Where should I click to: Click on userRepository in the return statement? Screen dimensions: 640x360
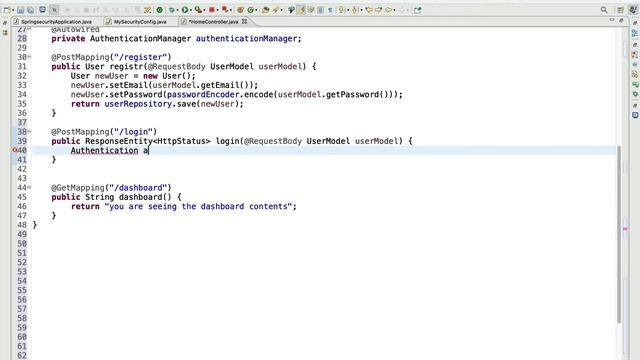138,104
